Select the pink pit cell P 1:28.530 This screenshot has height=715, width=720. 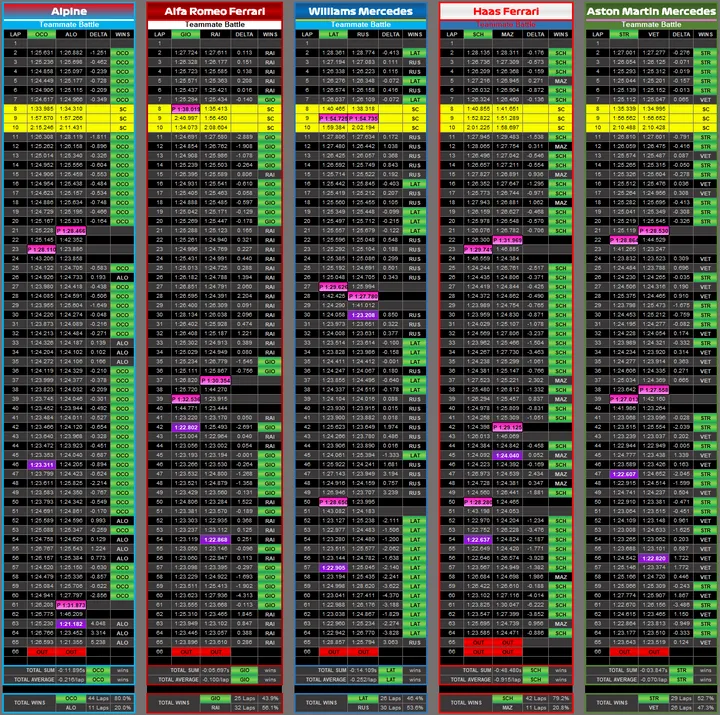[653, 231]
